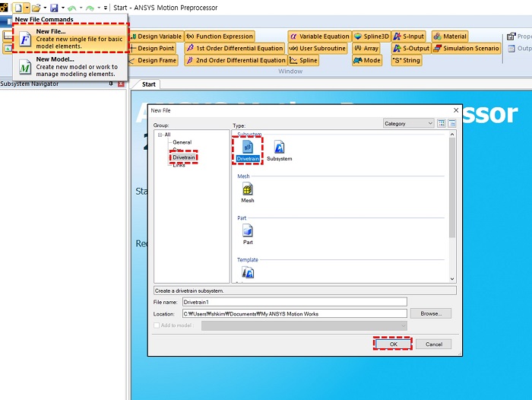Redo with the green forward arrow

[90, 8]
